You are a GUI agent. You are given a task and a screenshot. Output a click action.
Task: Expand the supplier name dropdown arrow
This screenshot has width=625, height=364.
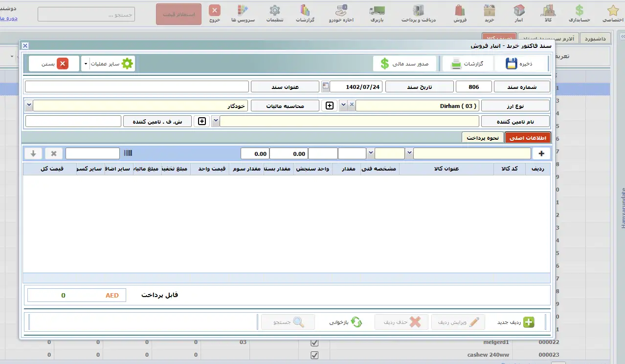pos(215,121)
